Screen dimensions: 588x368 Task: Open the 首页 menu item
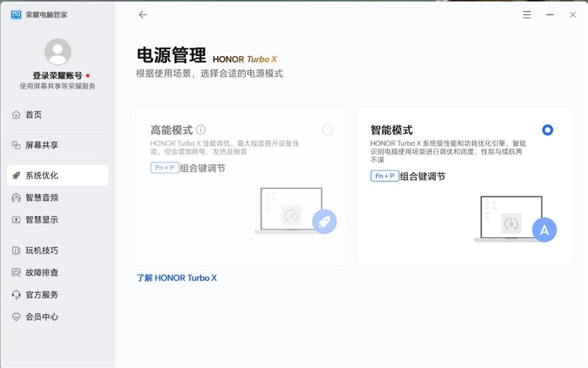(58, 115)
